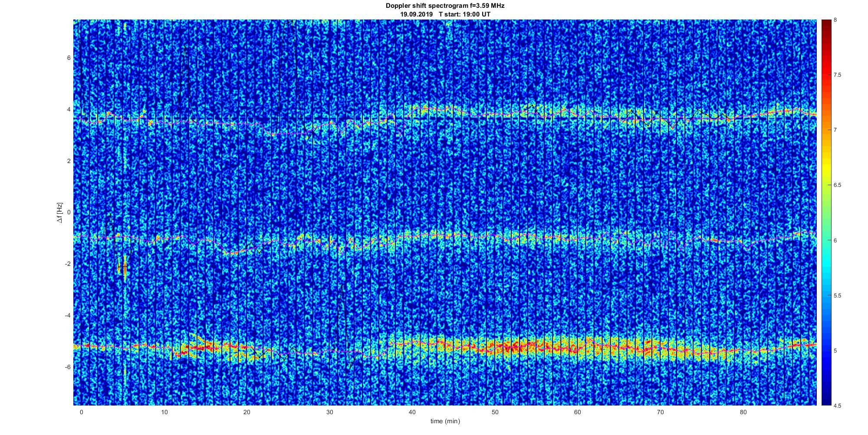Viewport: 868px width, 435px height.
Task: Click the x-axis tick label '0'
Action: click(81, 412)
